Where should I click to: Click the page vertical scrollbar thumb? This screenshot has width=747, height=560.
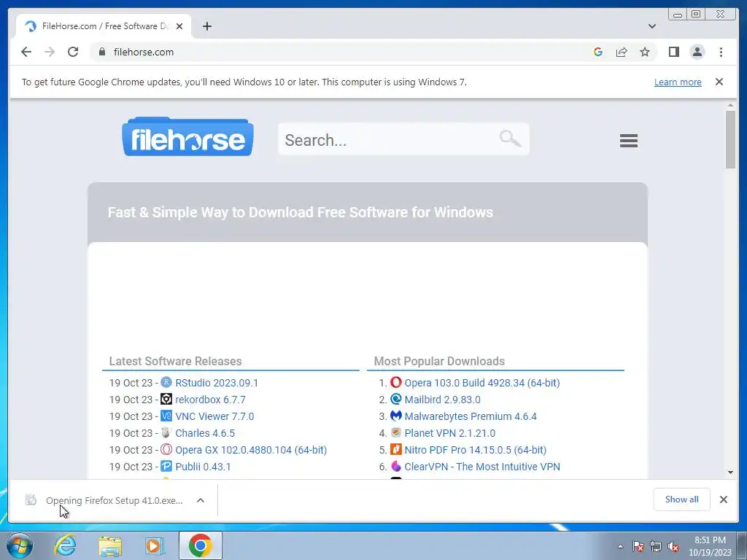[730, 139]
